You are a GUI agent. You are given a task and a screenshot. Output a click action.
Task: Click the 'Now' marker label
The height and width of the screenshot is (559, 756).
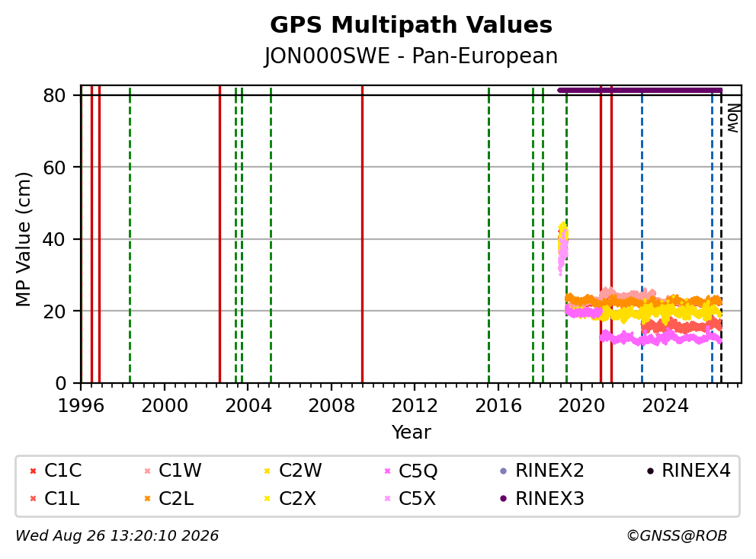(733, 118)
